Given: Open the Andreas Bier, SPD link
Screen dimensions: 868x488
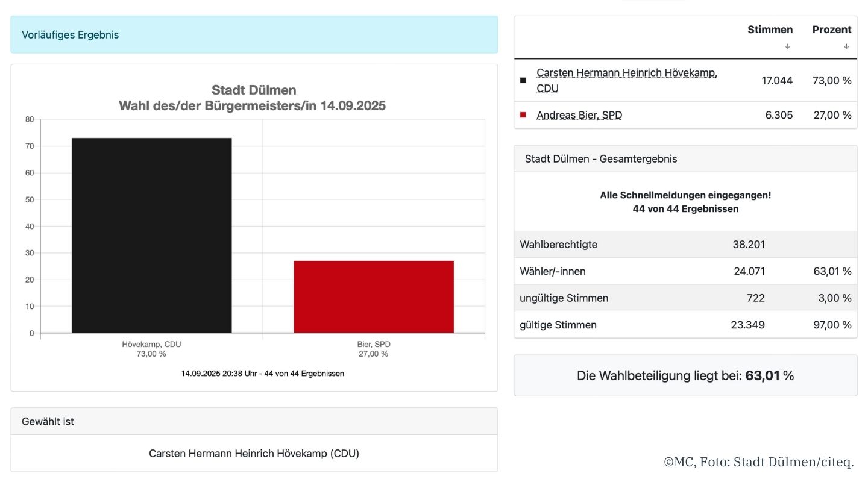Looking at the screenshot, I should click(579, 115).
